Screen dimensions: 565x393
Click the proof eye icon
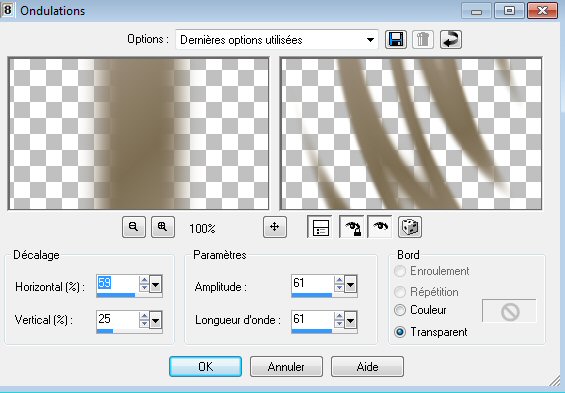point(381,227)
